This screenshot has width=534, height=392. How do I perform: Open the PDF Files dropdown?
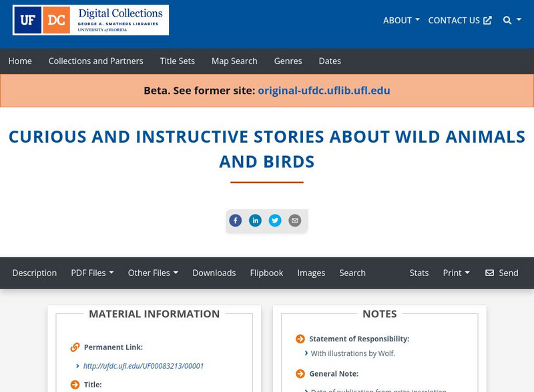coord(93,273)
